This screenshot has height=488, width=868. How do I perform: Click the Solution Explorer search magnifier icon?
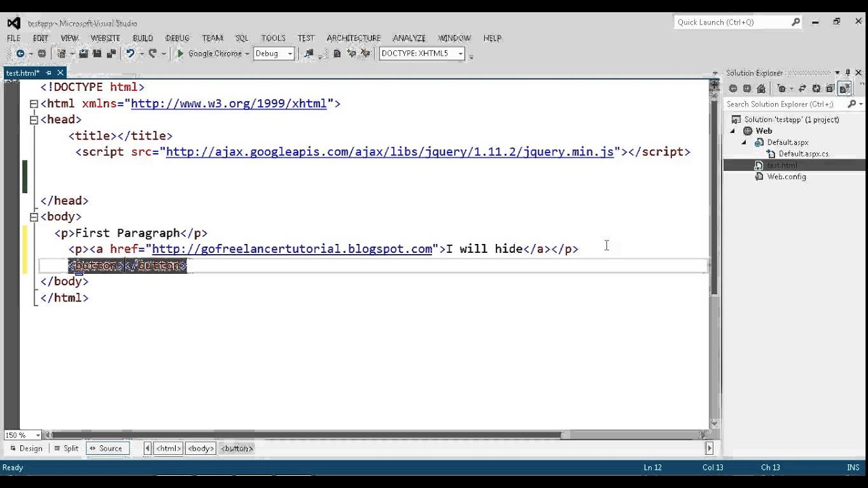coord(852,104)
